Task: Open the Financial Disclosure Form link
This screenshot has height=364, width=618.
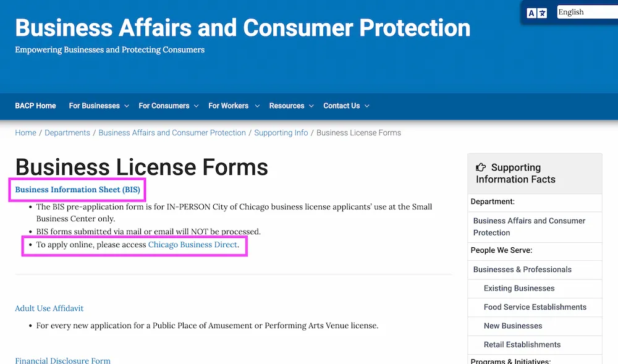Action: pos(62,360)
